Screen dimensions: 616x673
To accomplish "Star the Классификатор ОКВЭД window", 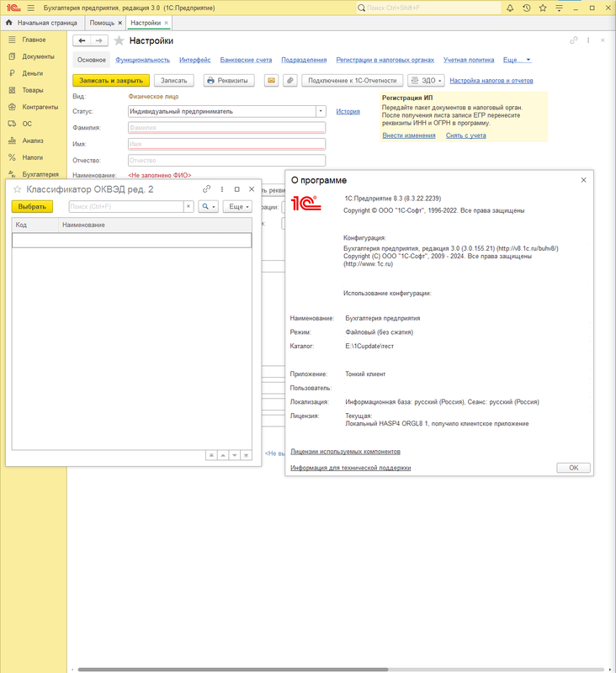I will 17,189.
